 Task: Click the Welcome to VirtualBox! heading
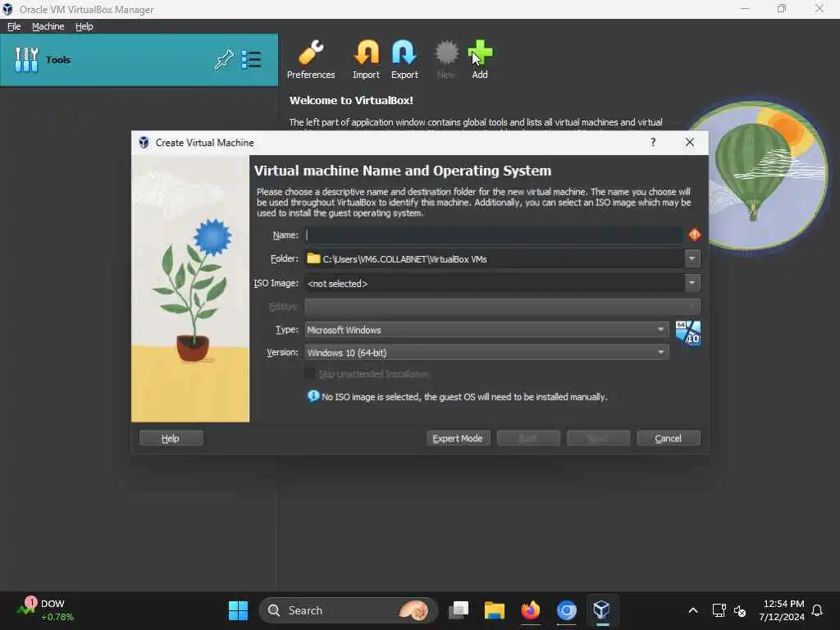coord(351,100)
